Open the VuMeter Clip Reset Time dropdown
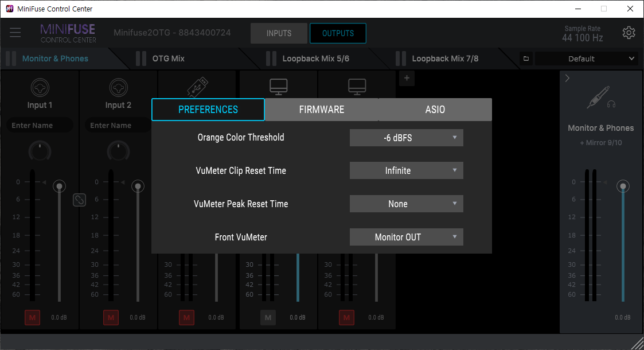The image size is (644, 350). (406, 170)
